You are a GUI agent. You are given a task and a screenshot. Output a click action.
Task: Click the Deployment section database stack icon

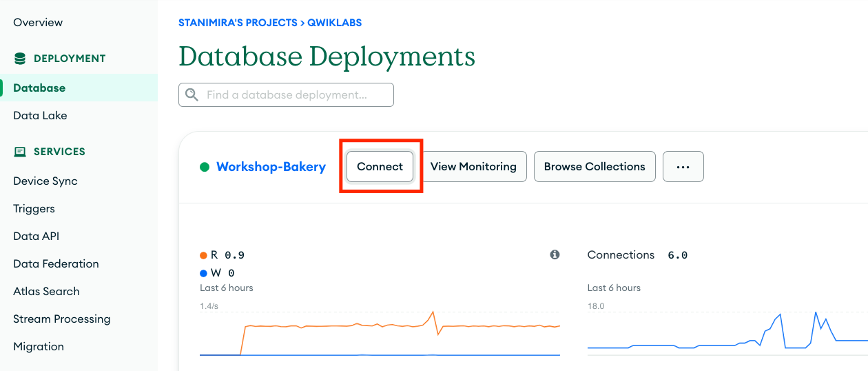pos(20,59)
